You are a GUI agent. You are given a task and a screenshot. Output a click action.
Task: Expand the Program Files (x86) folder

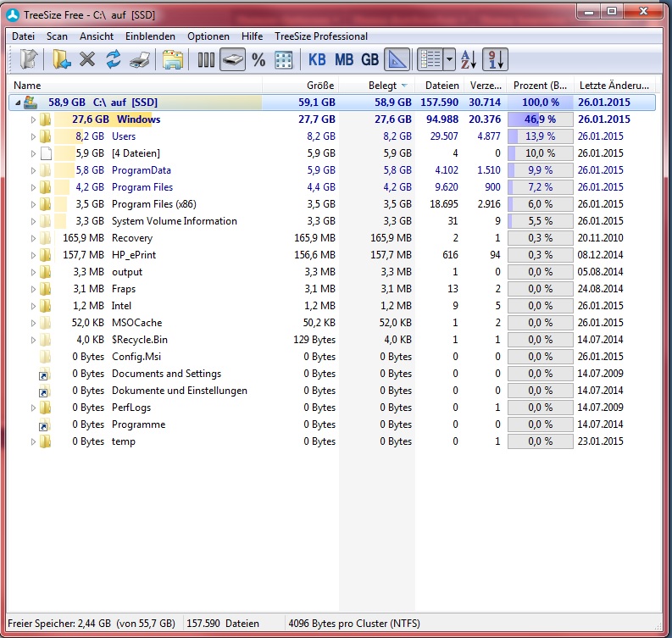point(33,204)
